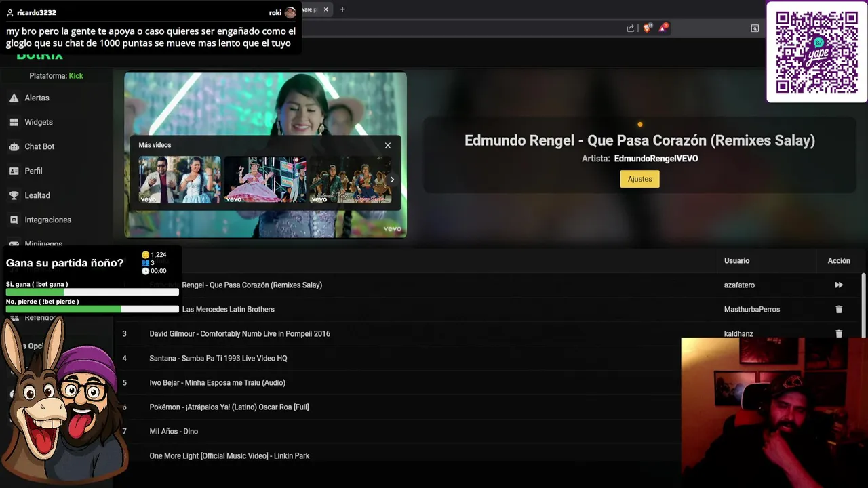Click the yellow Ajustes button
Viewport: 868px width, 488px height.
click(x=639, y=179)
